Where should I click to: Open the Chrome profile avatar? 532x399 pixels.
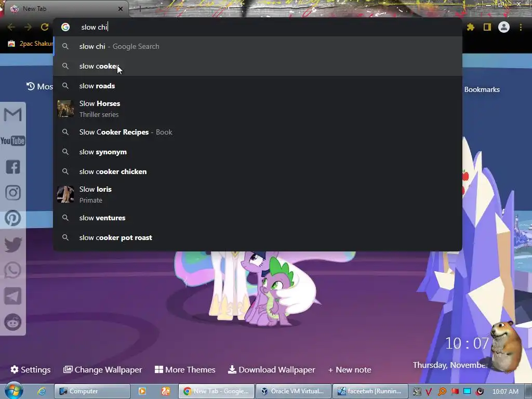pyautogui.click(x=504, y=27)
